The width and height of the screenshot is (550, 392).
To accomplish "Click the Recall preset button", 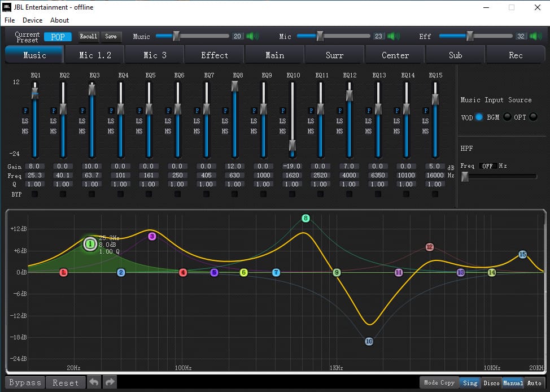I will tap(89, 37).
